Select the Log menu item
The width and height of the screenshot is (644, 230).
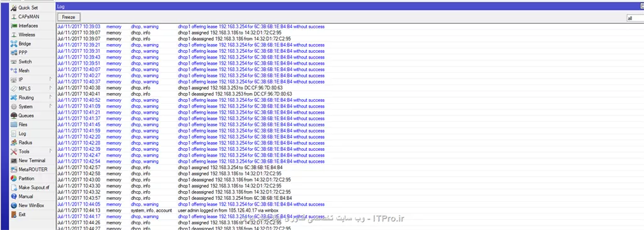click(22, 134)
